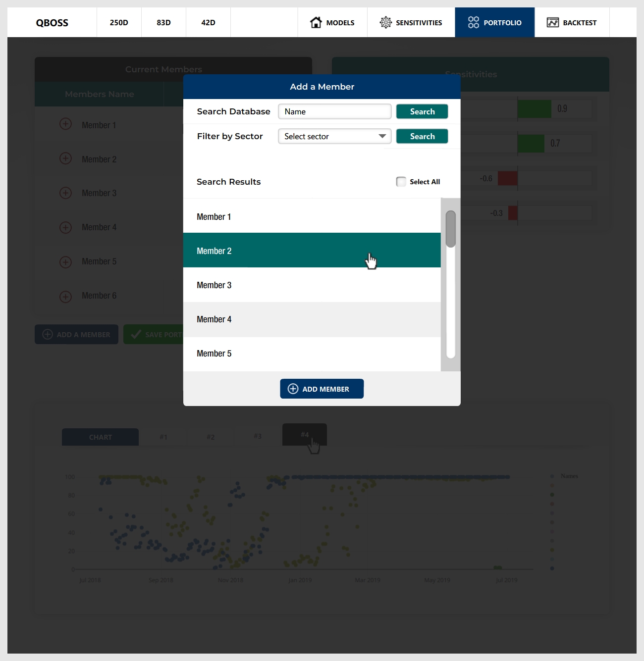Click the search results scrollbar thumb
The width and height of the screenshot is (644, 661).
(x=450, y=229)
